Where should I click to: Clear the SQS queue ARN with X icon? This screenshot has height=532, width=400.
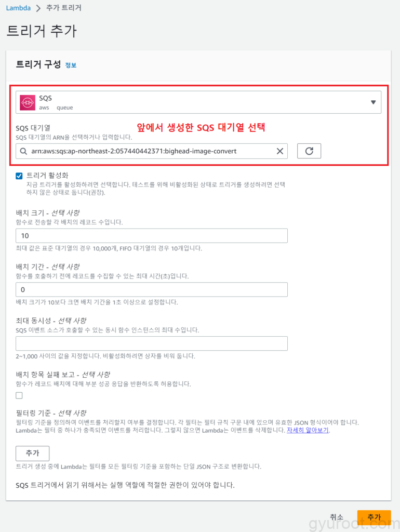[x=280, y=151]
